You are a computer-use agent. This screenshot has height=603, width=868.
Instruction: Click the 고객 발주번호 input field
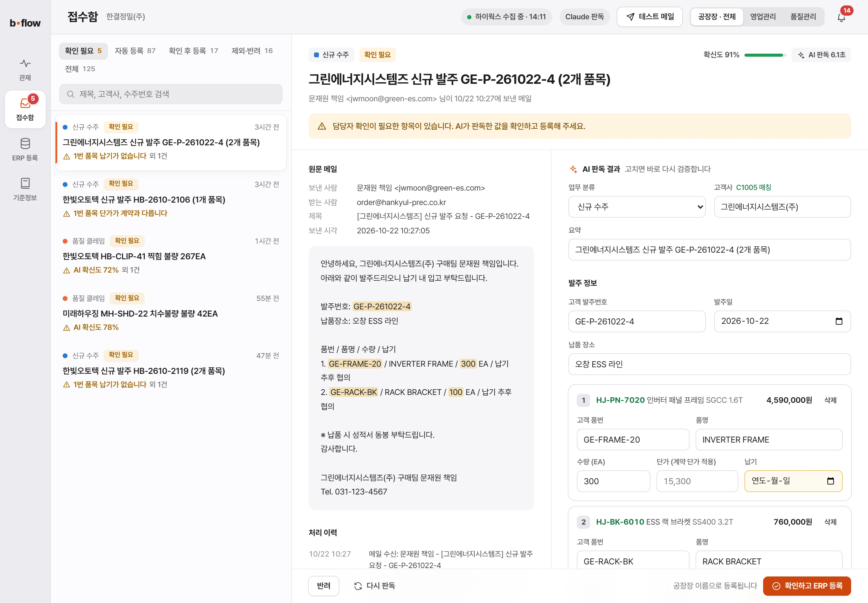[x=637, y=321]
